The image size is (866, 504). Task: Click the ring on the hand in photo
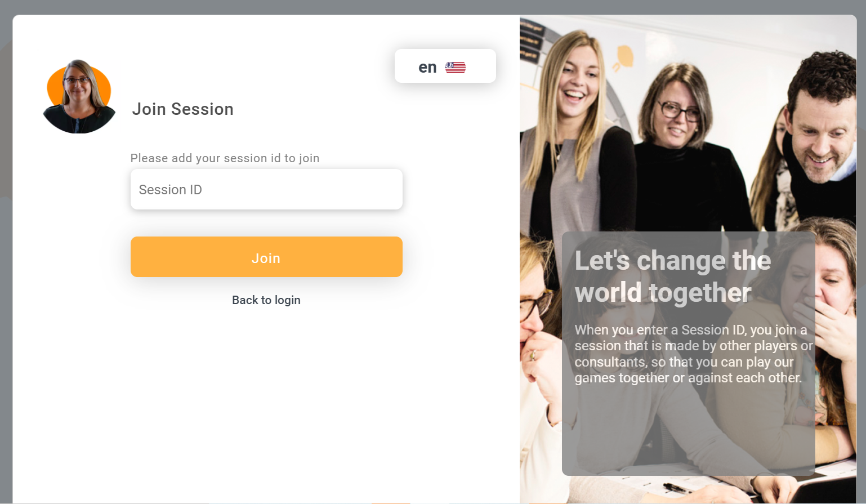pyautogui.click(x=533, y=355)
